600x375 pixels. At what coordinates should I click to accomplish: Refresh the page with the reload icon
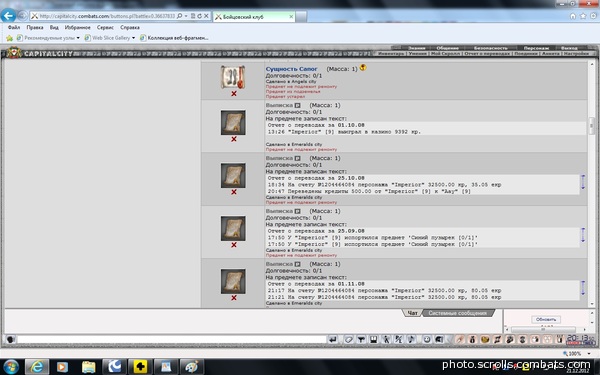click(199, 16)
